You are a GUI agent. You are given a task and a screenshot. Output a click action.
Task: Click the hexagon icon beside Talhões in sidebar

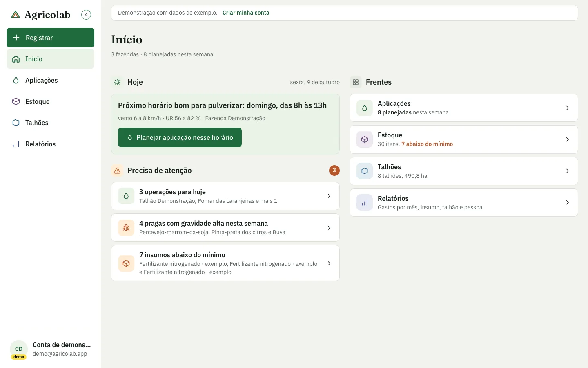(16, 123)
